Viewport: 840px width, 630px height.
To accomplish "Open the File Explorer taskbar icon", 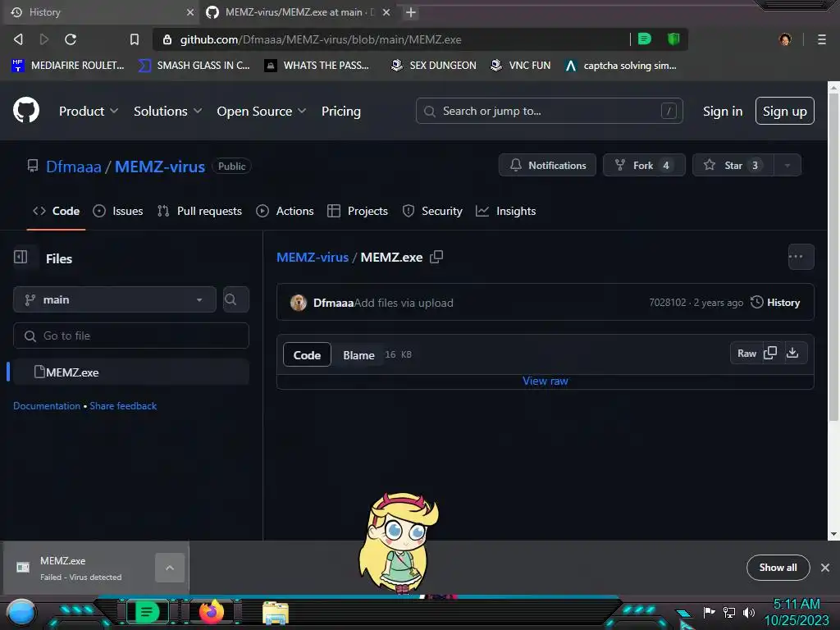I will pyautogui.click(x=276, y=612).
